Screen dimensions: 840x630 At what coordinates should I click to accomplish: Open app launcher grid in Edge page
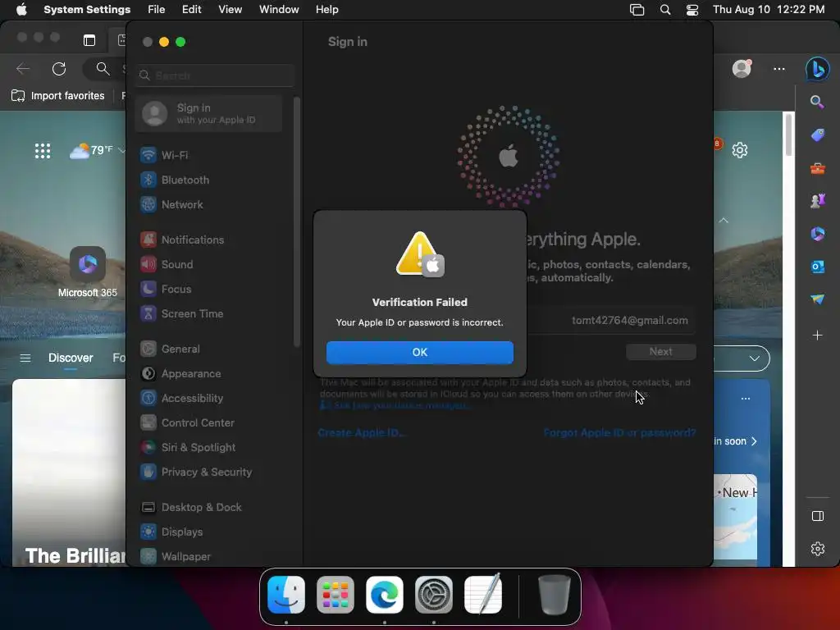(43, 151)
